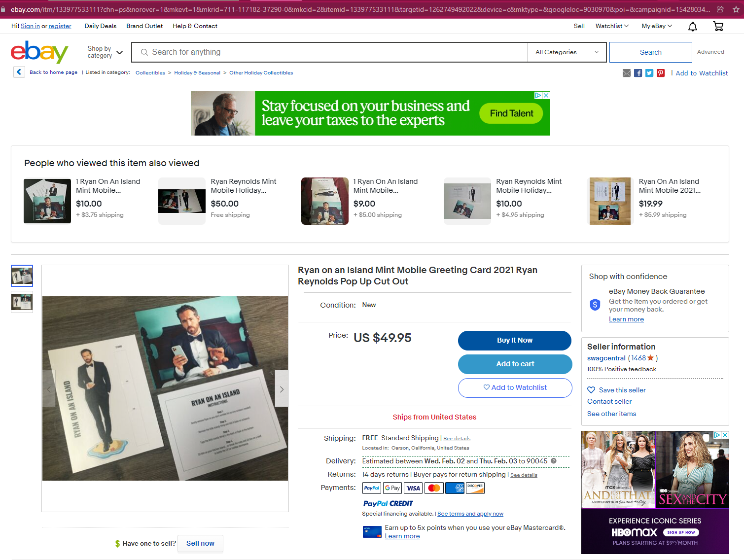Open the Watchlist dropdown in header
The width and height of the screenshot is (744, 560).
click(x=611, y=26)
